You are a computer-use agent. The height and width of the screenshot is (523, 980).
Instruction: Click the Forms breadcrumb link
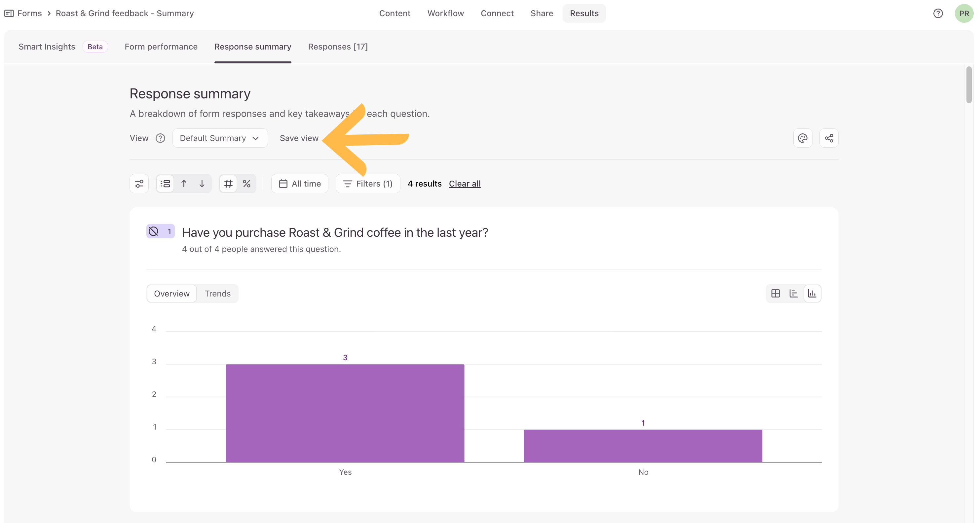(x=29, y=13)
